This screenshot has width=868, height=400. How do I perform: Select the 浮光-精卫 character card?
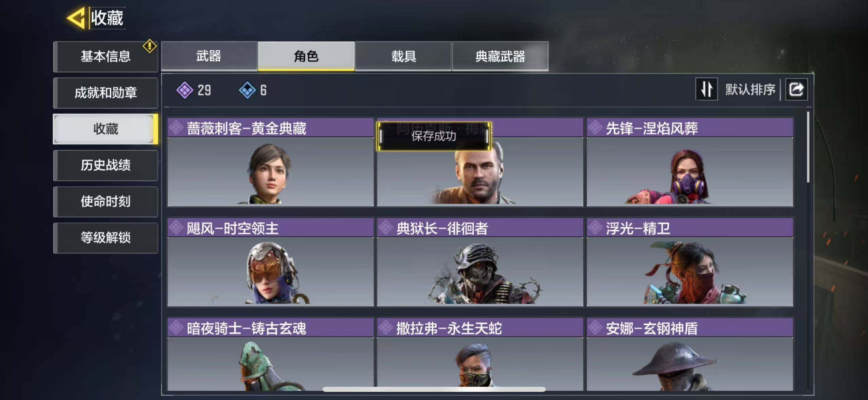pyautogui.click(x=690, y=262)
